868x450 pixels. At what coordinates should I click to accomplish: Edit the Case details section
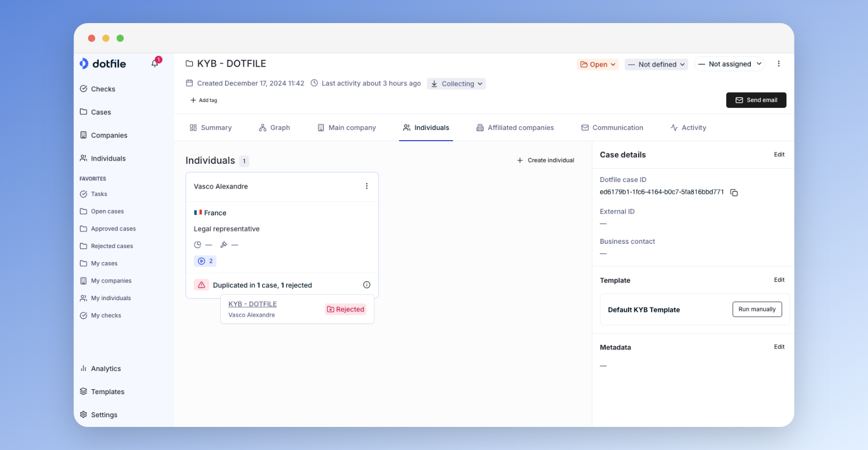[779, 155]
